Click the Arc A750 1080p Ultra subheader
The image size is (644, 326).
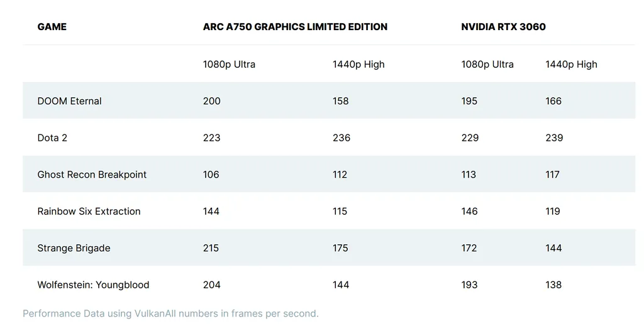(229, 65)
